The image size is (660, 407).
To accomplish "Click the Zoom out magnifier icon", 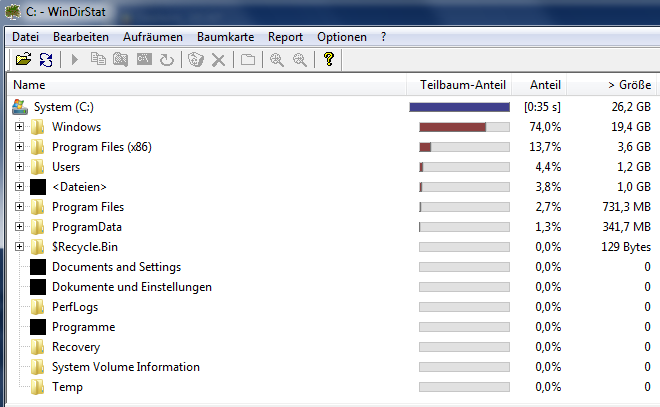I will pos(300,59).
